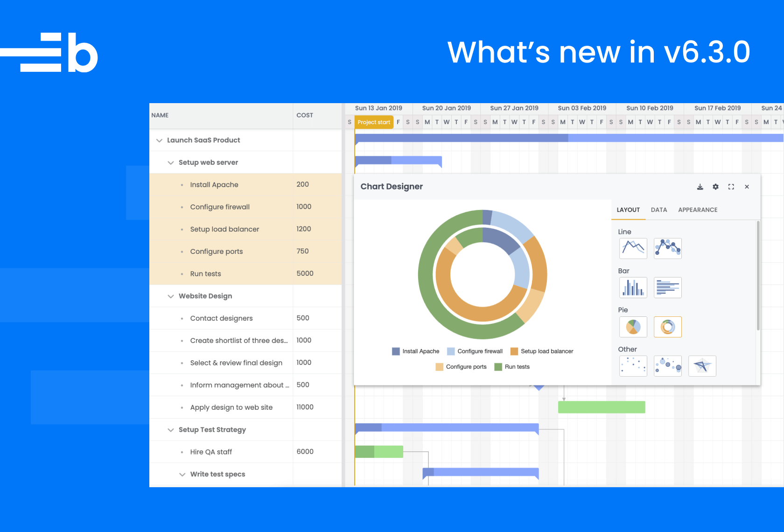Click the Sun 17 Feb 2019 week header
The image size is (784, 532).
click(718, 108)
